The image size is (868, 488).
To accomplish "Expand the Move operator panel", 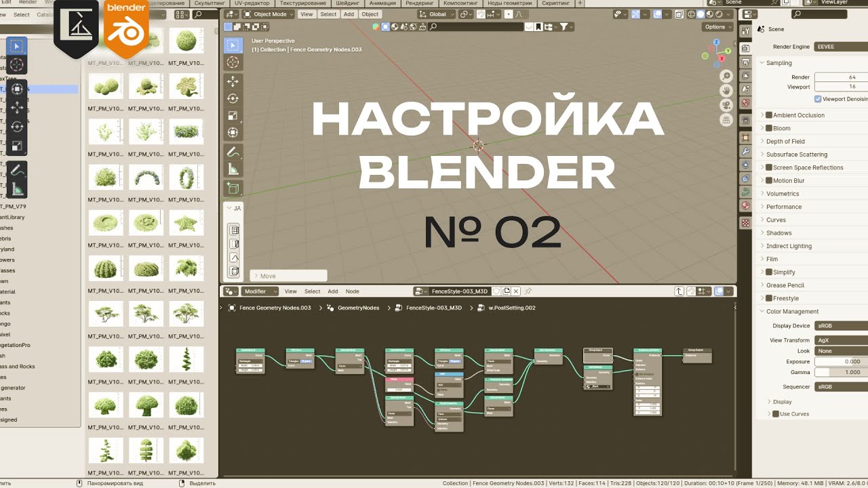I will 289,276.
